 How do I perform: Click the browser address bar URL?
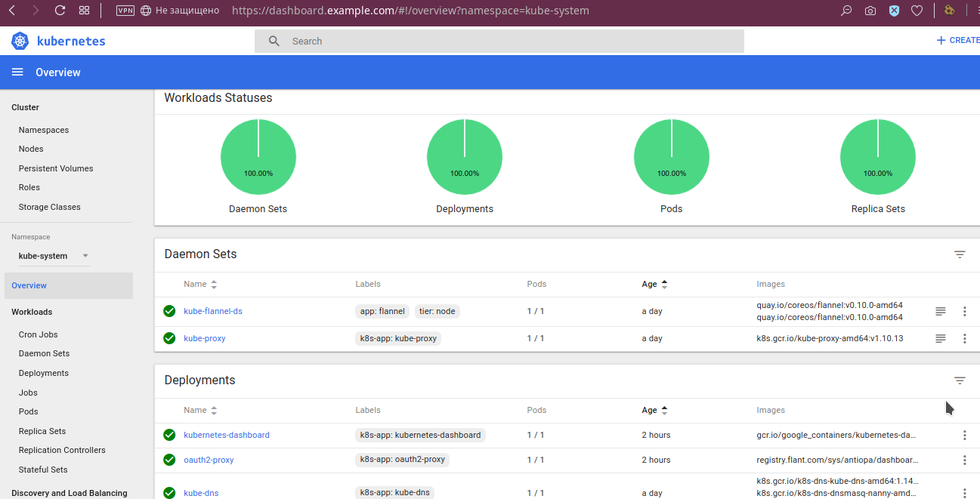410,11
